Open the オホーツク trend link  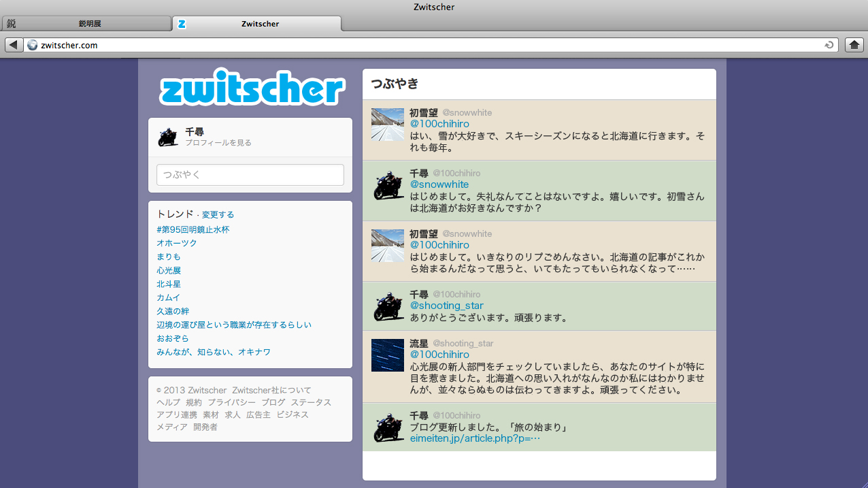click(177, 243)
